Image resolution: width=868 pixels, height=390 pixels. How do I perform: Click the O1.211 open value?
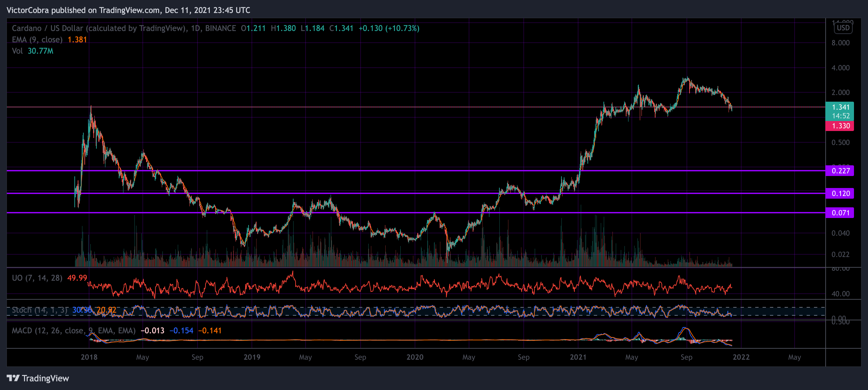(253, 28)
